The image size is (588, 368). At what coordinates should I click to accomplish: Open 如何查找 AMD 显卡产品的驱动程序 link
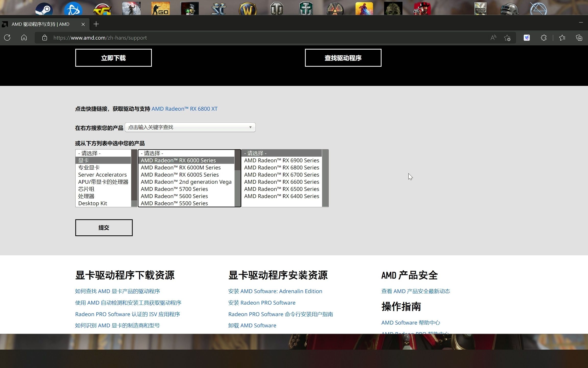(x=118, y=291)
